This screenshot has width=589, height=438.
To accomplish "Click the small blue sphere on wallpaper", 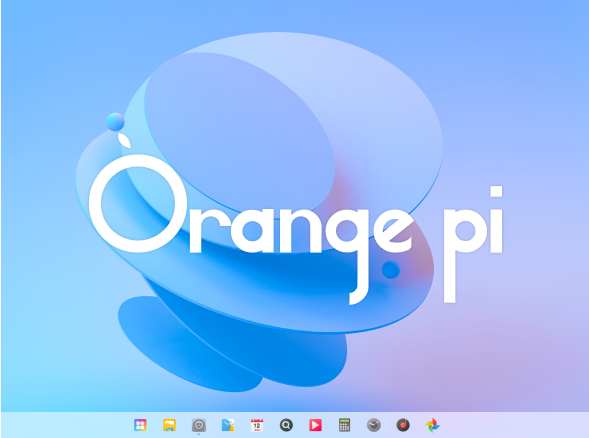I will pyautogui.click(x=115, y=122).
